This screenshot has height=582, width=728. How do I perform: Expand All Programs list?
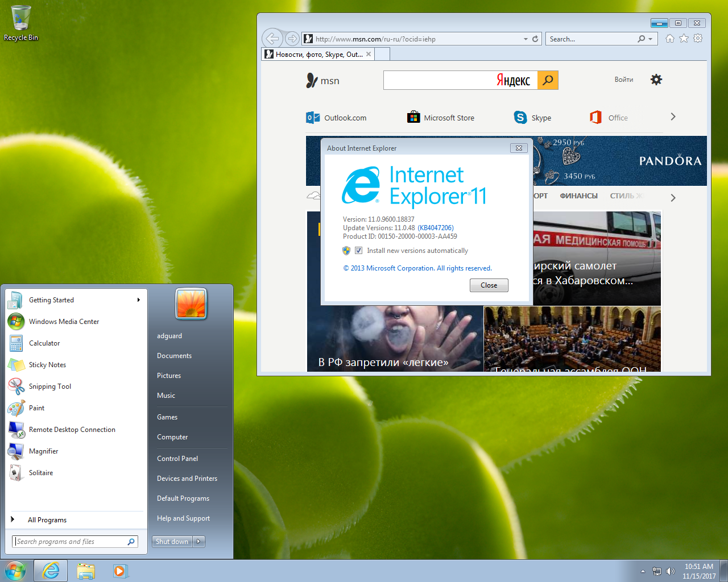coord(76,520)
